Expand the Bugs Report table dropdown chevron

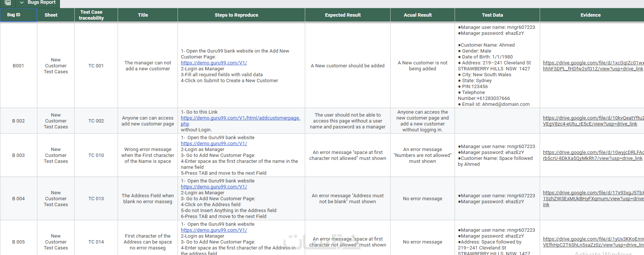(x=22, y=3)
